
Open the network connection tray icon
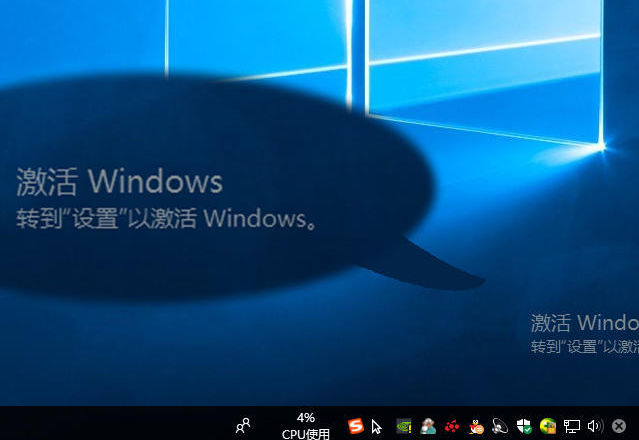point(571,426)
